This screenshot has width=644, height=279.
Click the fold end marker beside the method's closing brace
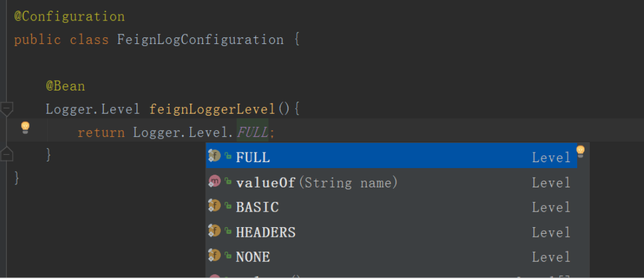7,154
